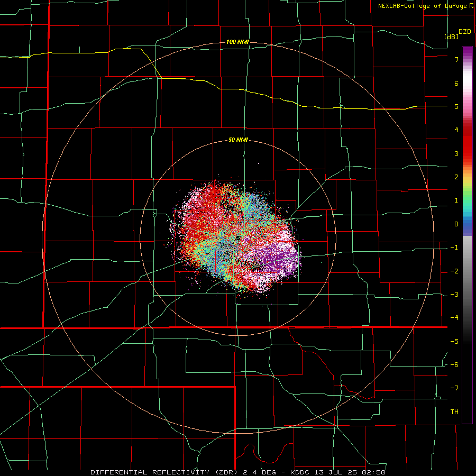Image resolution: width=476 pixels, height=476 pixels.
Task: Click the 1 value on color scale
Action: [x=456, y=200]
